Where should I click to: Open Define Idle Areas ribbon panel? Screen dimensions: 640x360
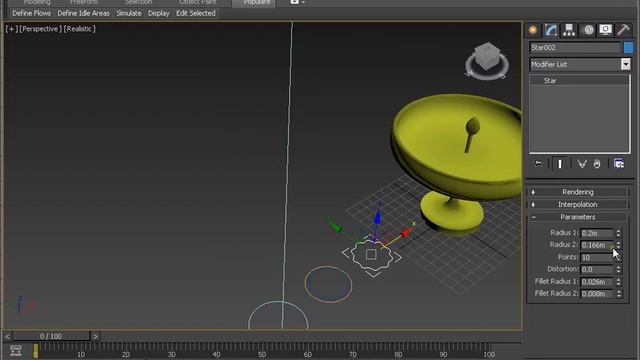coord(83,13)
